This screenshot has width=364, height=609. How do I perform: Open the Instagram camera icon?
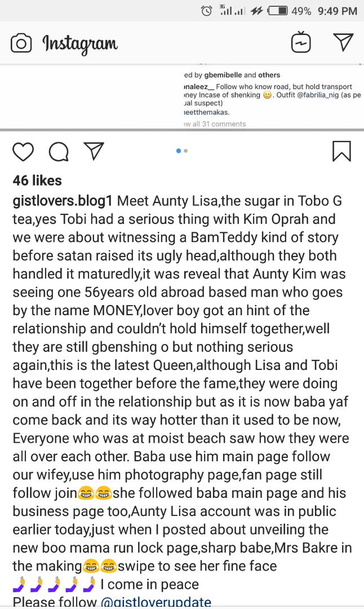[x=21, y=43]
